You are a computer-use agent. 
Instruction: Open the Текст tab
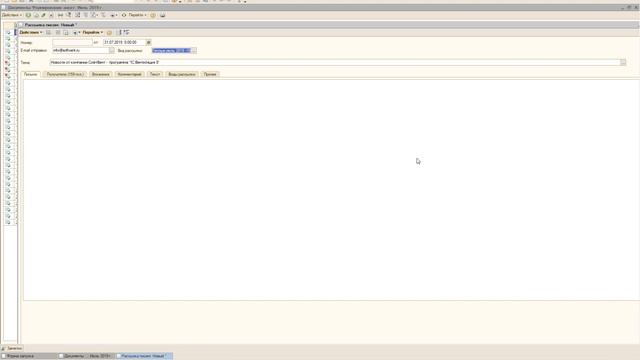(x=155, y=74)
